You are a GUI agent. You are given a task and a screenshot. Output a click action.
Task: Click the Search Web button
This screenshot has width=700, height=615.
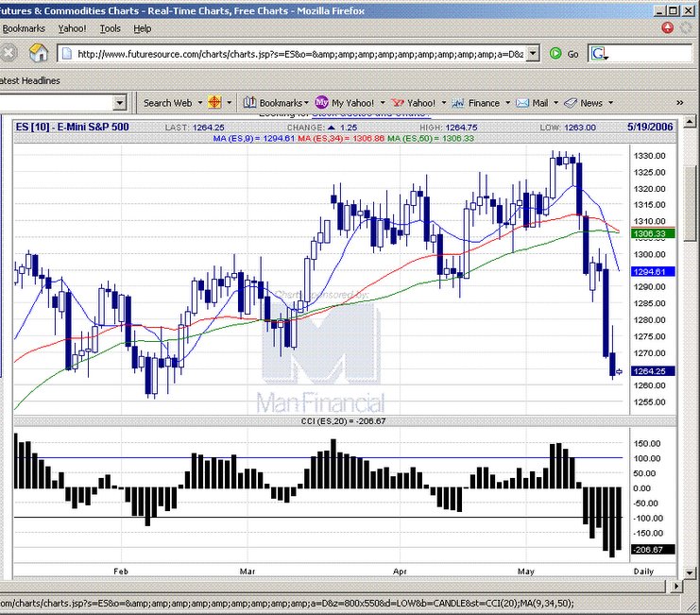point(168,103)
